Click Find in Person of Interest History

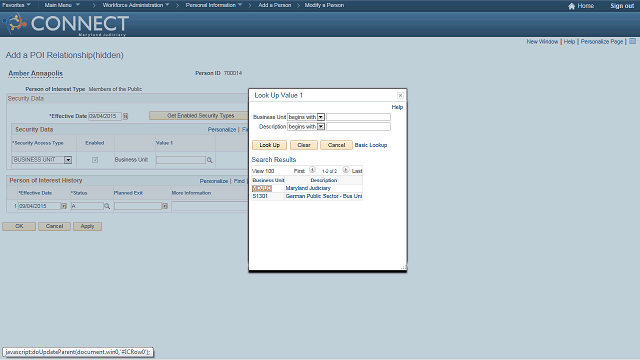(239, 181)
